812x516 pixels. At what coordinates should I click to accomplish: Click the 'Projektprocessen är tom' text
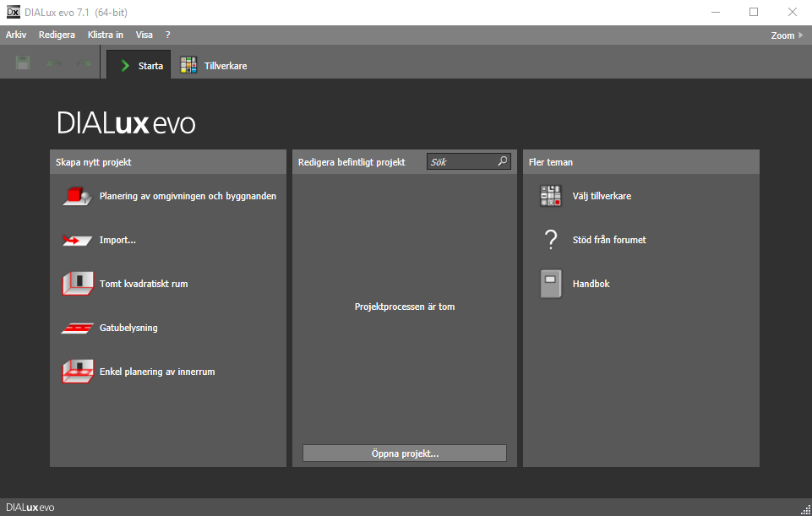pyautogui.click(x=405, y=307)
